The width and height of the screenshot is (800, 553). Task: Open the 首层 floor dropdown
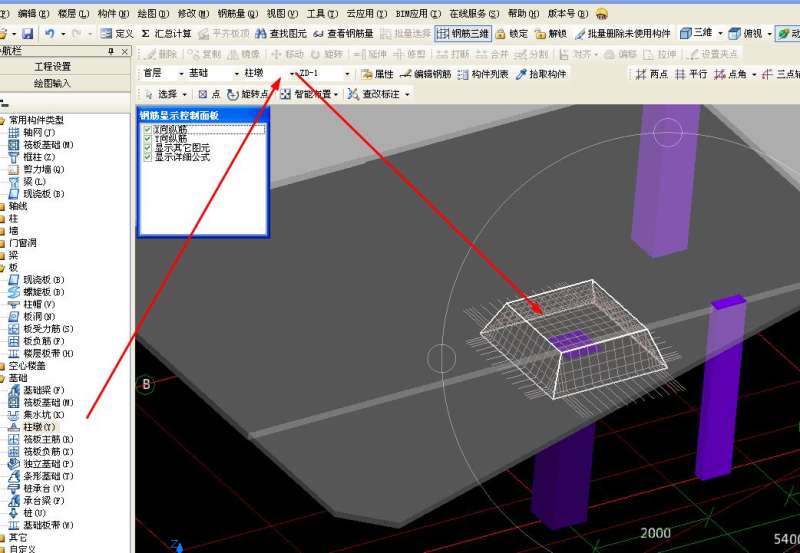point(181,74)
